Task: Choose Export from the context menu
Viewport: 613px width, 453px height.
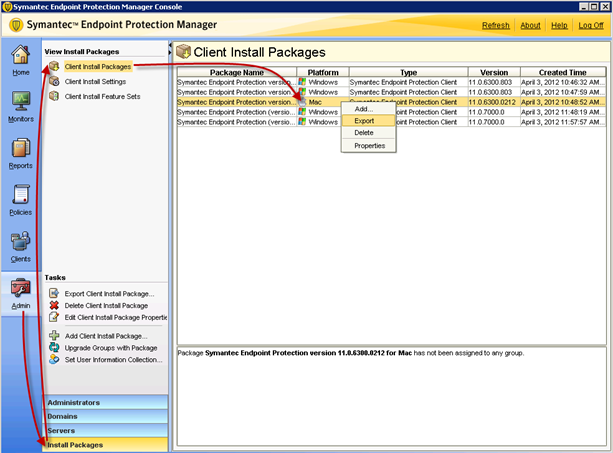Action: (x=368, y=121)
